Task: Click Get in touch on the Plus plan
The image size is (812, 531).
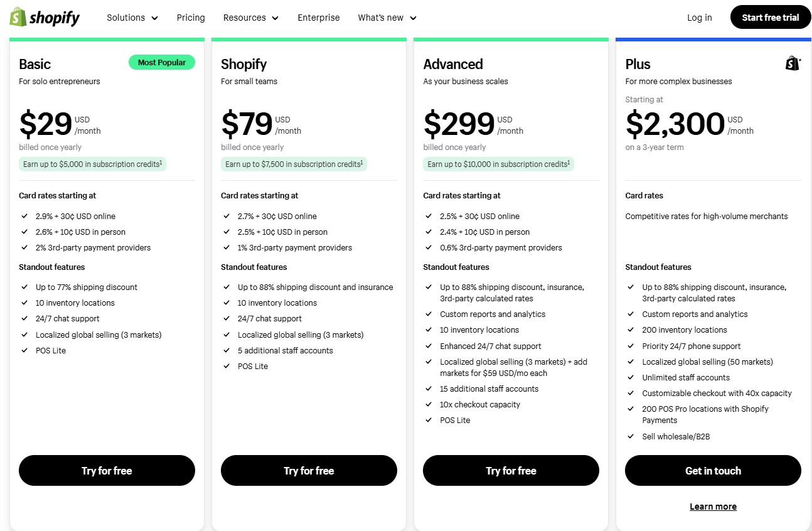Action: click(x=713, y=470)
